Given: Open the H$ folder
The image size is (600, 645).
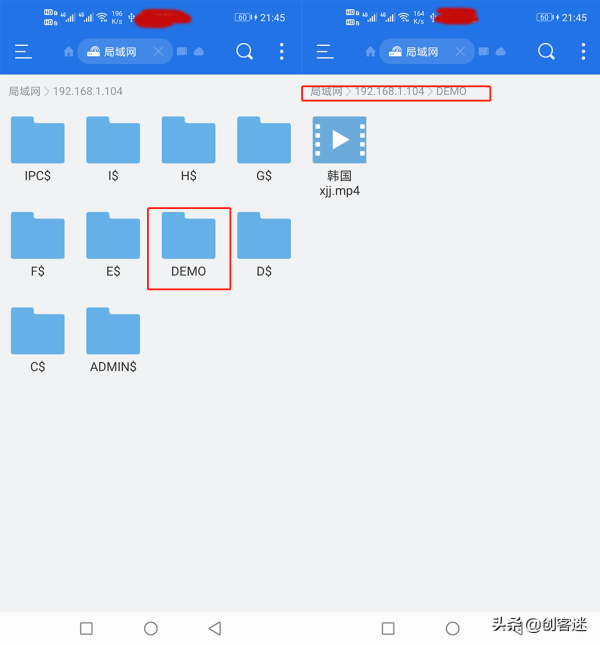Looking at the screenshot, I should tap(188, 149).
